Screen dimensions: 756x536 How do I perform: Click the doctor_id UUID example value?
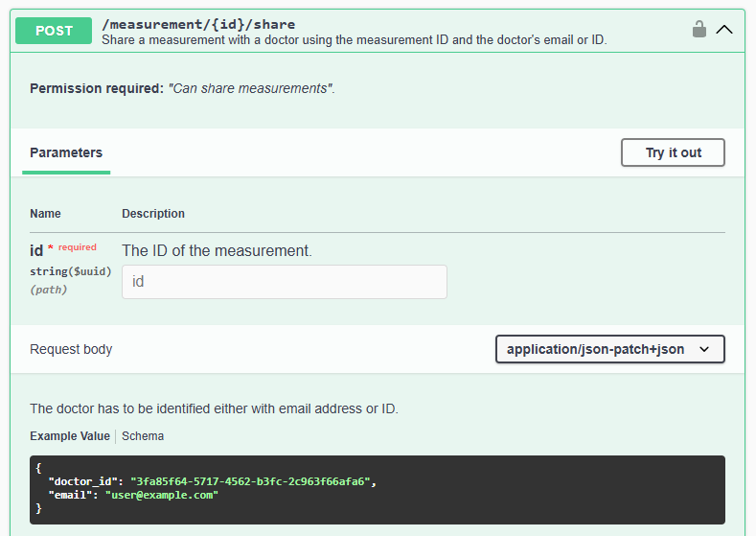(250, 481)
